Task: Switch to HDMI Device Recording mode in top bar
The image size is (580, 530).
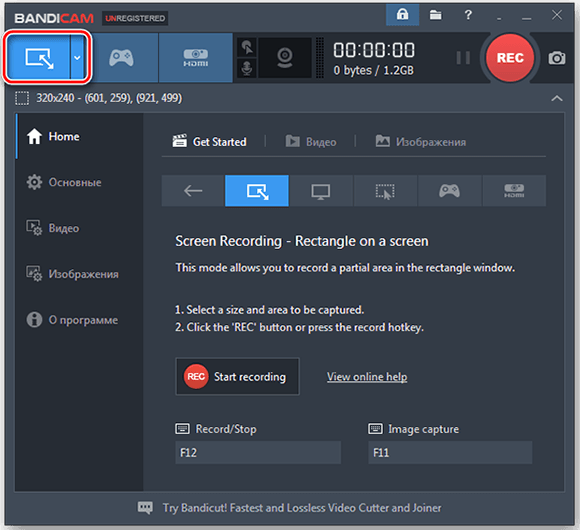Action: click(x=196, y=58)
